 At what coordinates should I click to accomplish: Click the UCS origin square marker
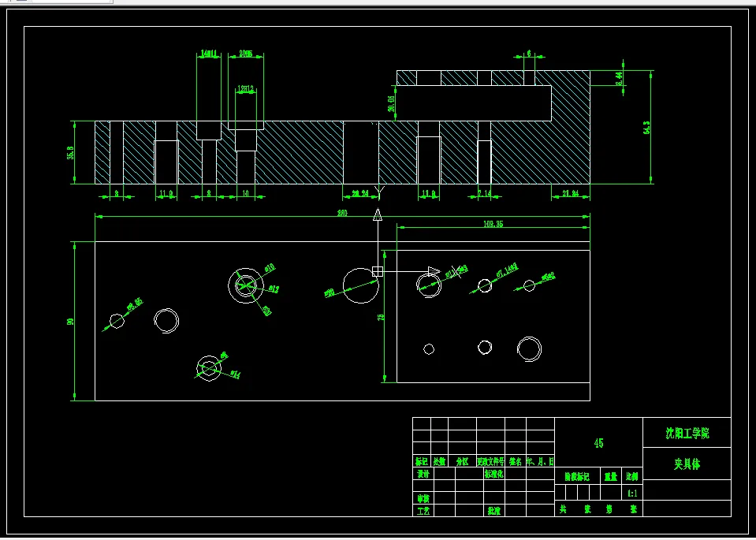click(x=378, y=271)
